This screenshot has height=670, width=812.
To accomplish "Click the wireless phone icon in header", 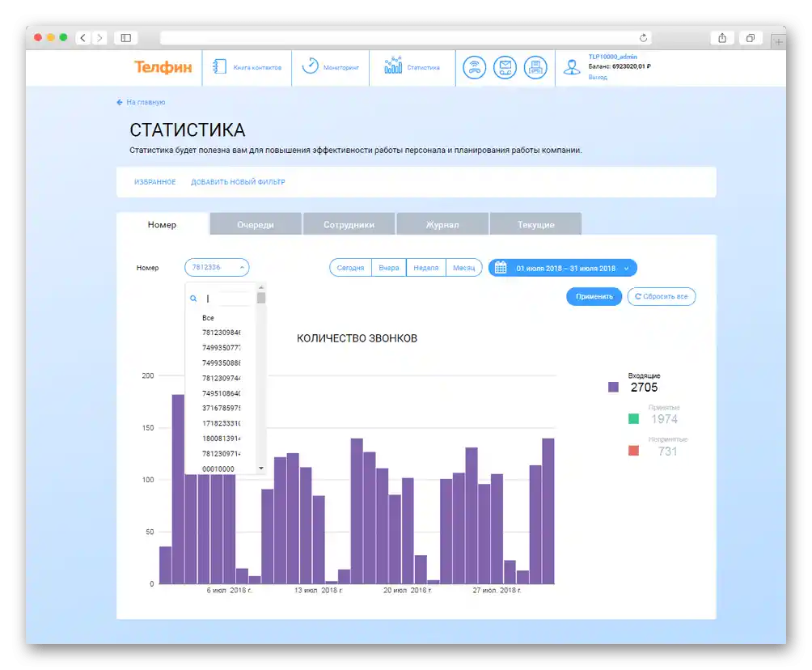I will (474, 67).
